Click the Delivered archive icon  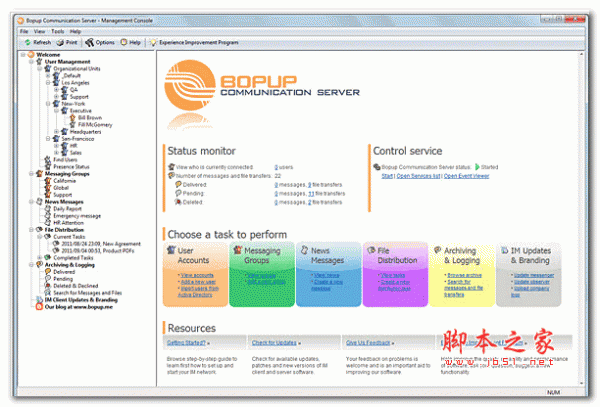click(48, 272)
